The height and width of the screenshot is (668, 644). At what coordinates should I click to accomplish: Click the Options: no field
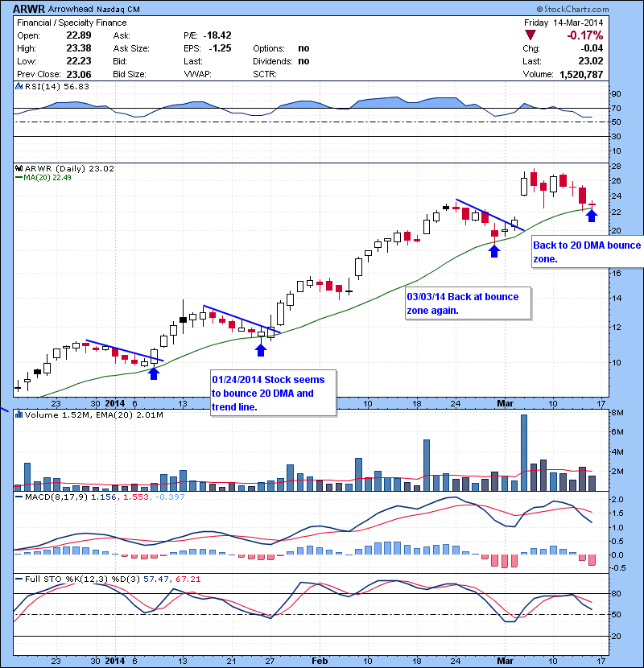(x=281, y=48)
